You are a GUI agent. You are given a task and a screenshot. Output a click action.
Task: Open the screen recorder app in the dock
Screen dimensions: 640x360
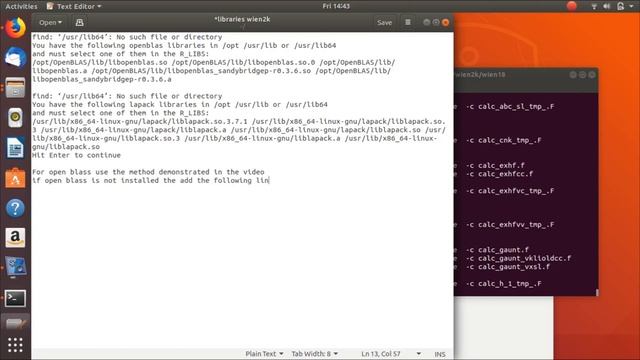pos(15,267)
